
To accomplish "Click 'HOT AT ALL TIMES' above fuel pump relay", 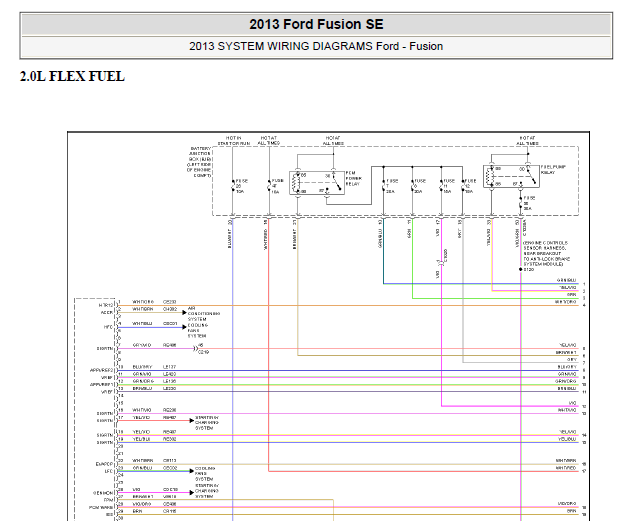I will 527,141.
